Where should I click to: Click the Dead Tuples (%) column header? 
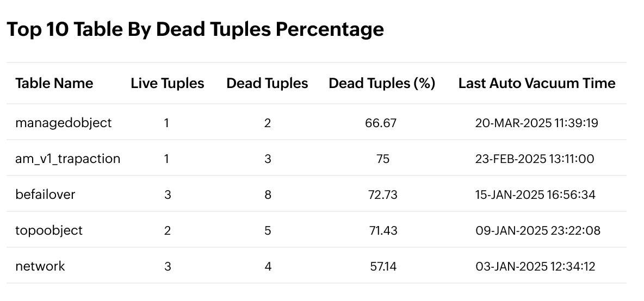point(382,83)
